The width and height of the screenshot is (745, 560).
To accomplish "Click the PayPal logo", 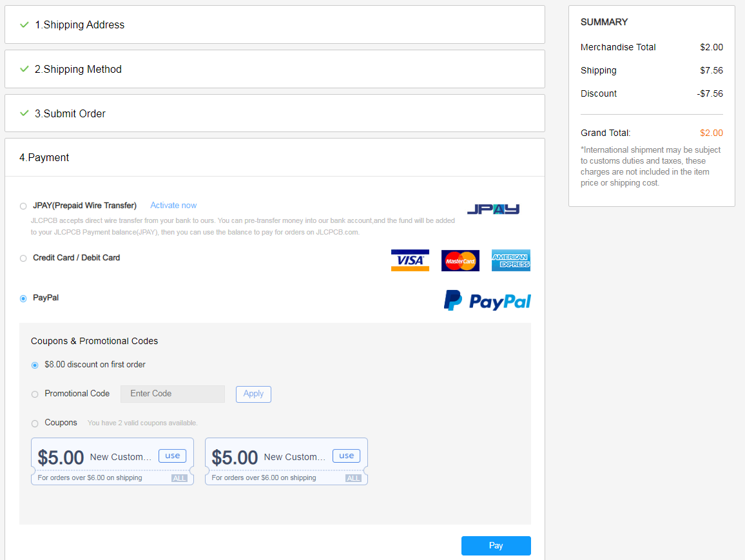I will pyautogui.click(x=487, y=301).
